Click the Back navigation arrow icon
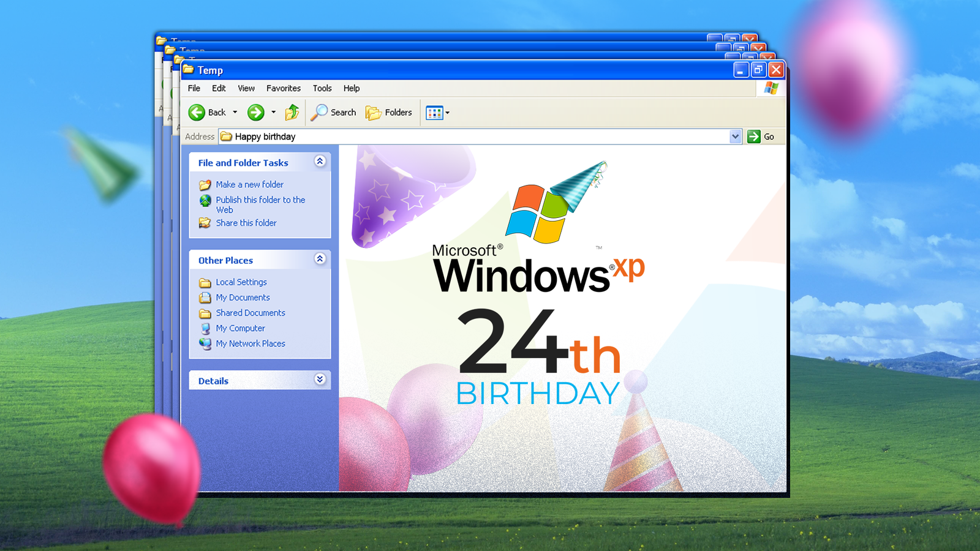The height and width of the screenshot is (551, 980). 197,112
